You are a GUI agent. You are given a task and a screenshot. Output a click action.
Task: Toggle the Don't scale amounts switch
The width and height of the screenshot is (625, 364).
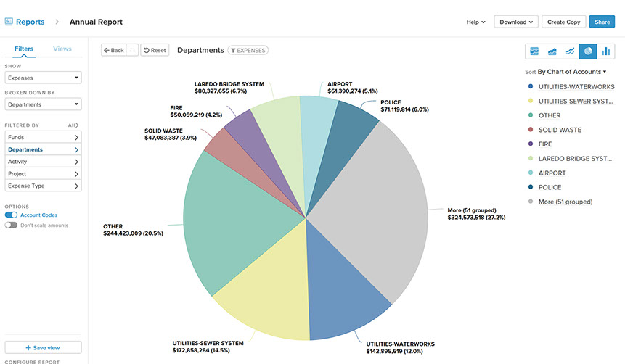[11, 225]
